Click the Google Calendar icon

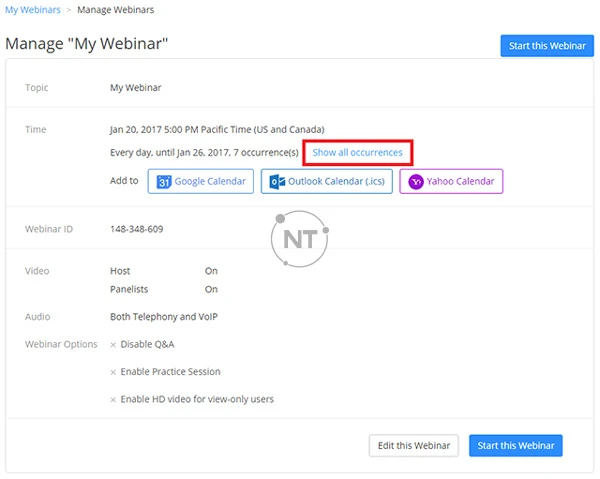point(164,182)
